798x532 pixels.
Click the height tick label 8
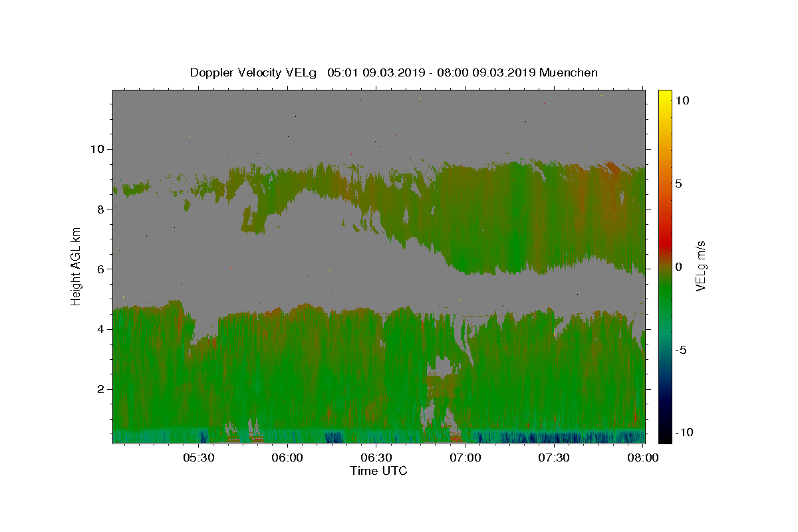[x=101, y=209]
